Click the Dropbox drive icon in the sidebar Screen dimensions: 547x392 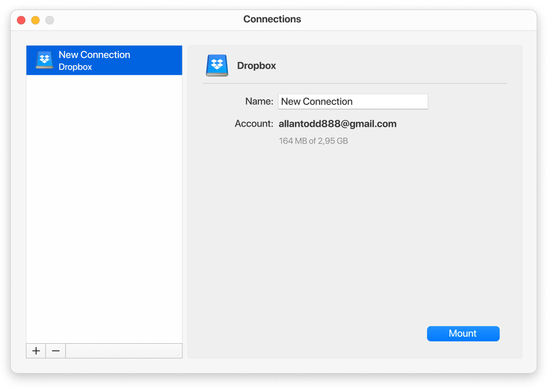pyautogui.click(x=44, y=60)
